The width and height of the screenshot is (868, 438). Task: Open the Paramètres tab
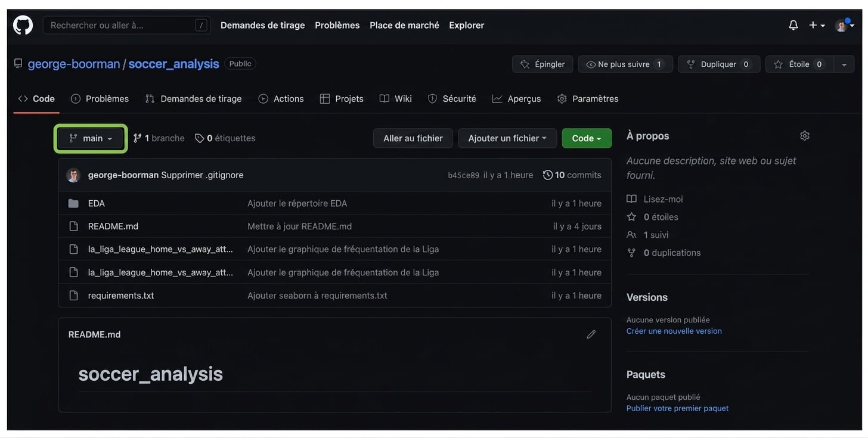[x=588, y=99]
